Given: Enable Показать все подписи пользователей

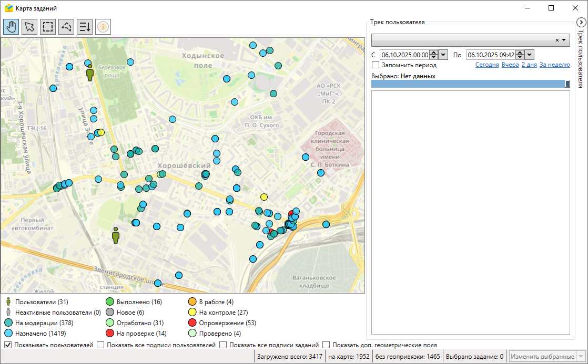Looking at the screenshot, I should coord(101,345).
